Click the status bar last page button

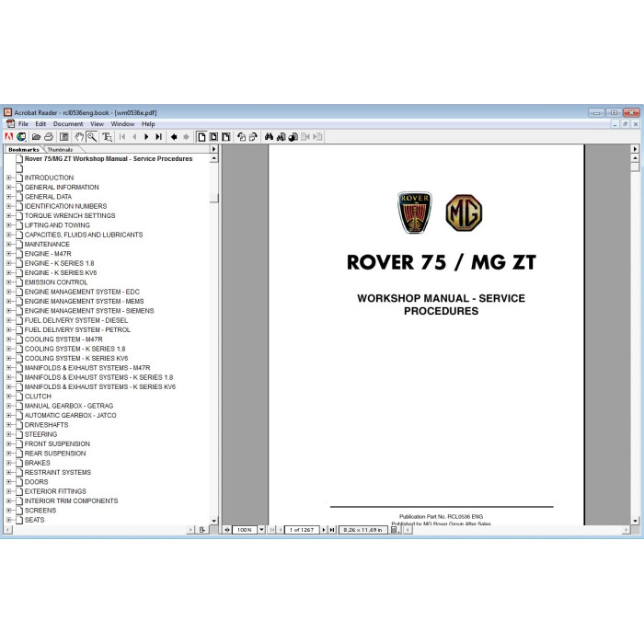[x=332, y=530]
